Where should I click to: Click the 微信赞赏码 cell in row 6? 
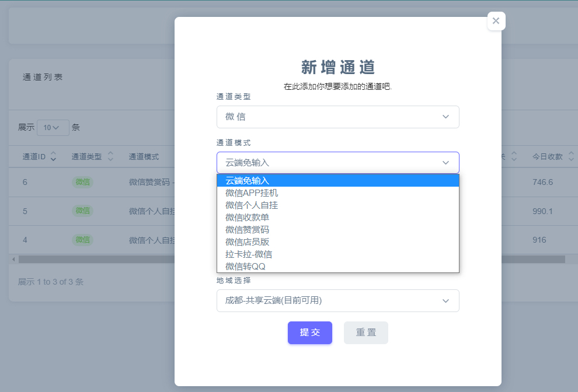pos(151,182)
